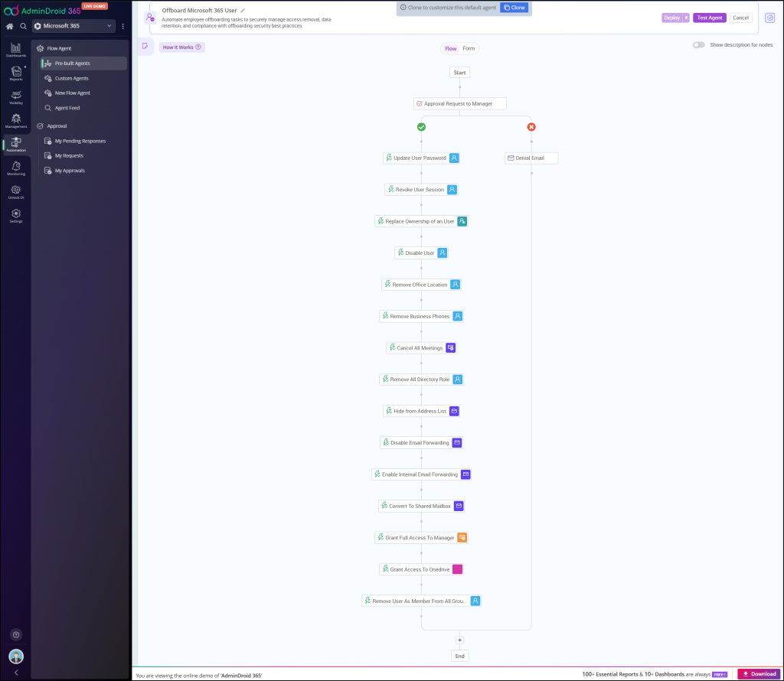Open the notes icon beside How It Works
The width and height of the screenshot is (784, 681).
tap(145, 47)
